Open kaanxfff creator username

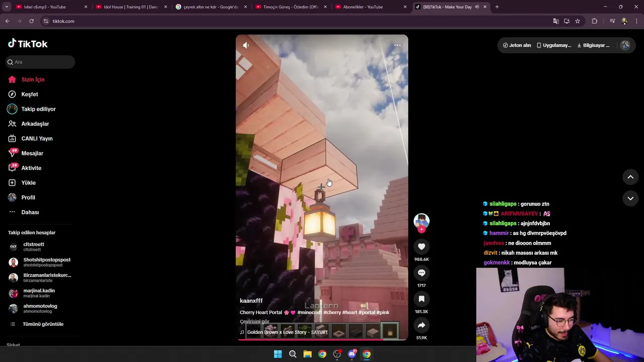[251, 301]
